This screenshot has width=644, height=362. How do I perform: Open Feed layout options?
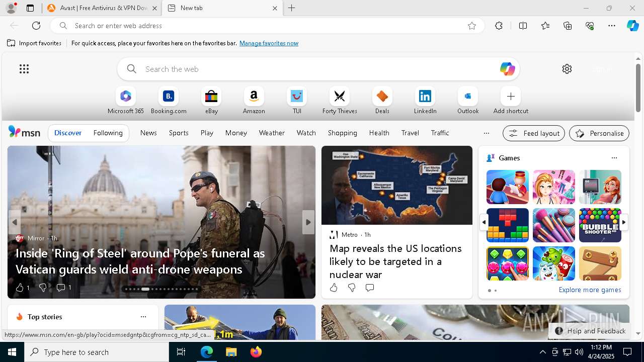click(534, 133)
